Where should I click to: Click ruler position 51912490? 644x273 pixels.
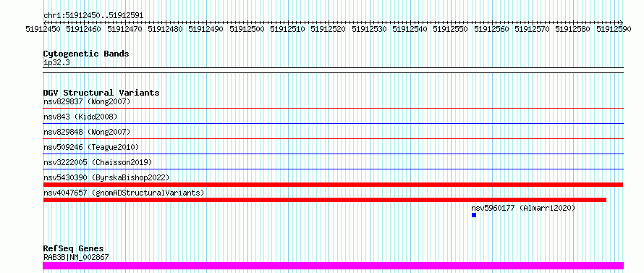pyautogui.click(x=206, y=29)
